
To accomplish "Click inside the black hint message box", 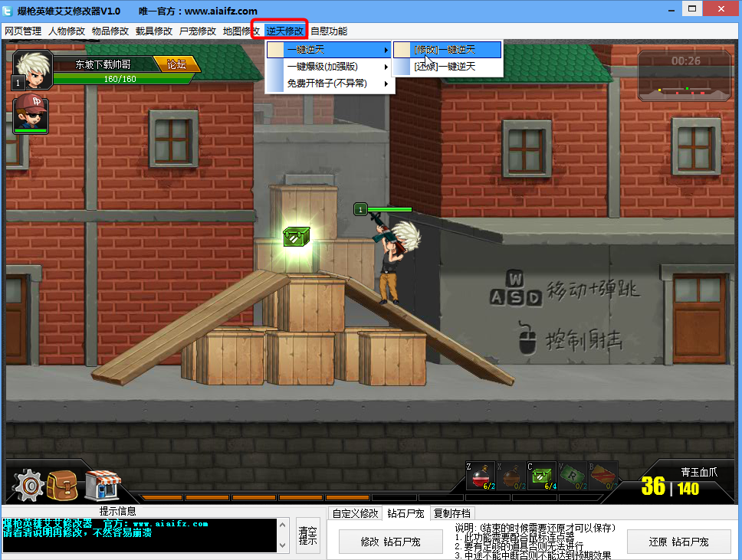I will point(140,535).
